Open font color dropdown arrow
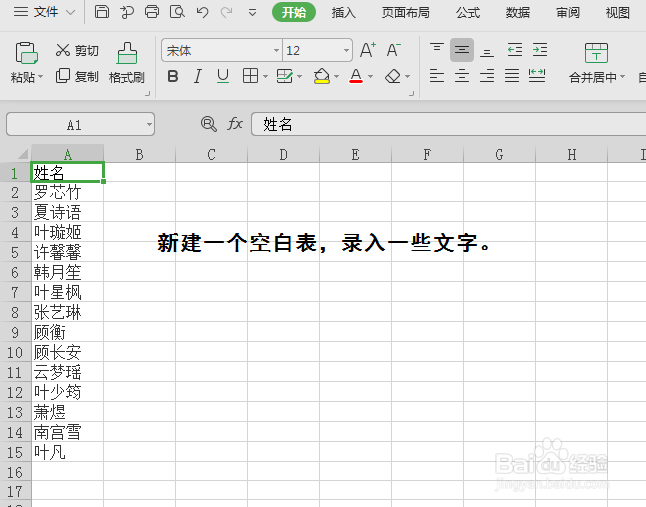 [x=370, y=77]
